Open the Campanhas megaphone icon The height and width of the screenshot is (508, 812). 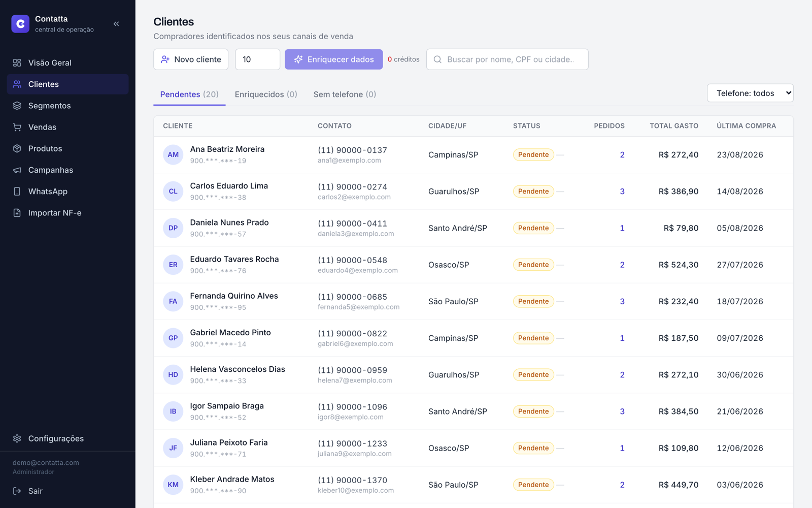pyautogui.click(x=17, y=170)
